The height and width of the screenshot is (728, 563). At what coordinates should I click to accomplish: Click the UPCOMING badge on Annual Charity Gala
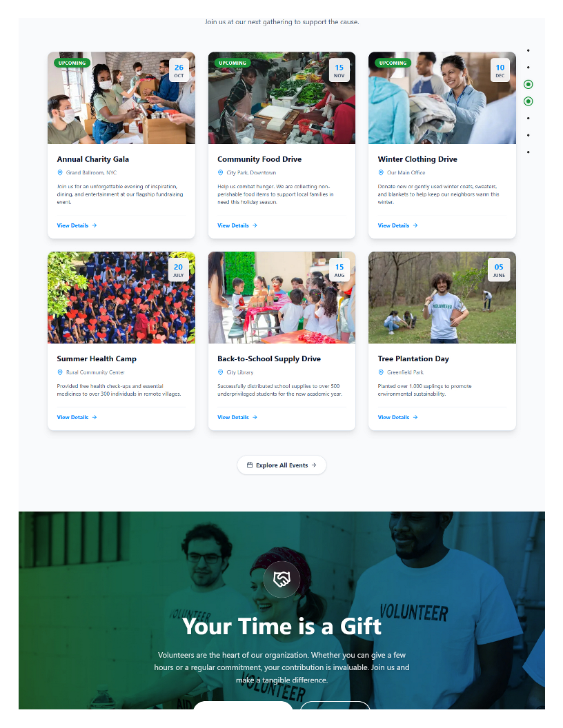click(72, 63)
